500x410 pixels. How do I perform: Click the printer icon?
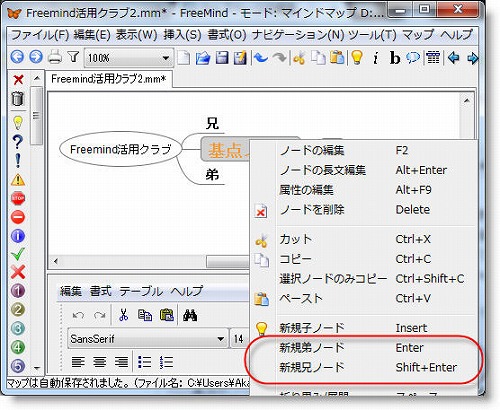(55, 57)
